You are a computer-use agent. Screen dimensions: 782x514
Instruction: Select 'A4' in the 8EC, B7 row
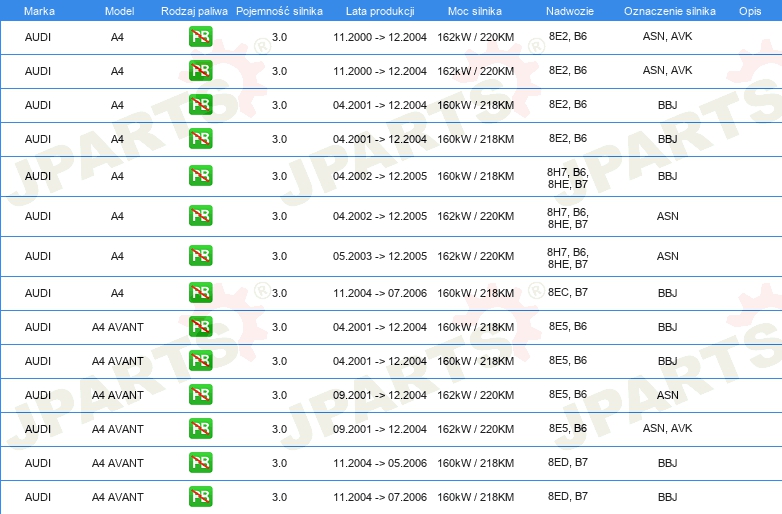pos(117,293)
